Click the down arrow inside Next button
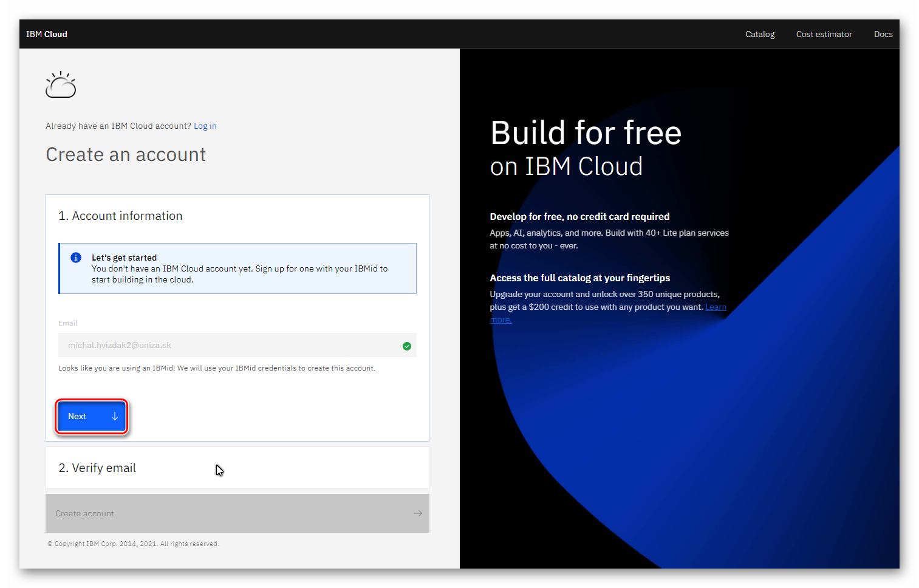 pos(115,416)
